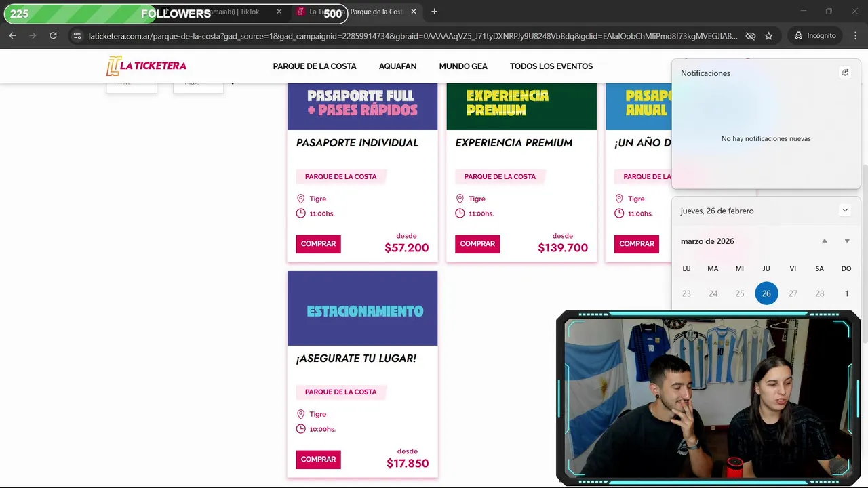Open site information icon in address bar
Screen dimensions: 868x488
(x=77, y=35)
